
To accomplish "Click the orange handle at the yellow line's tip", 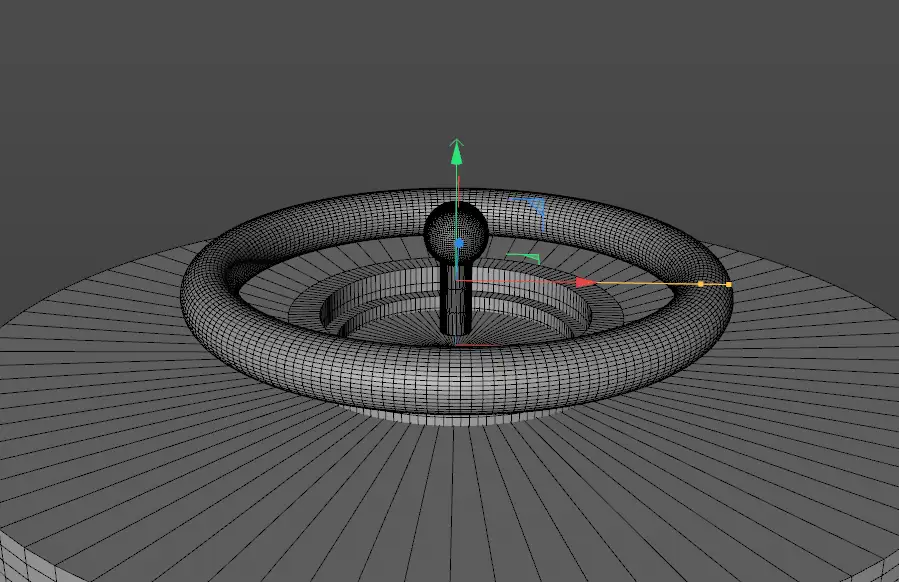I will tap(729, 284).
